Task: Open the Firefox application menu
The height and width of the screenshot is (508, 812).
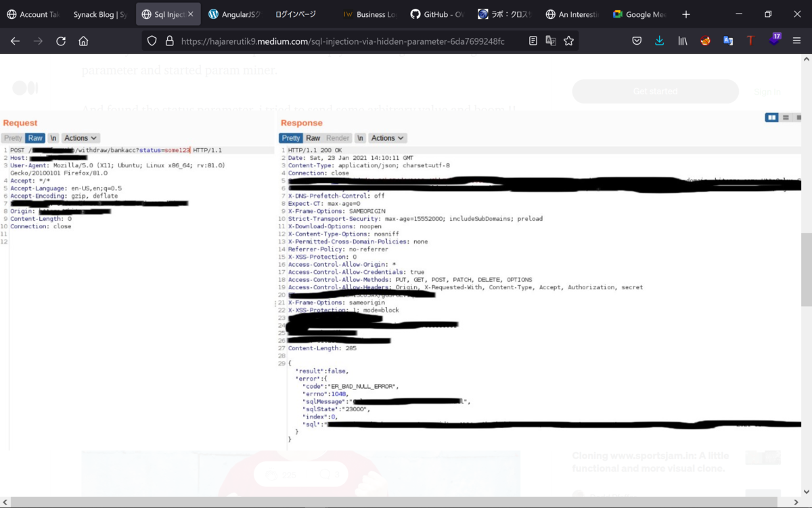Action: coord(796,41)
